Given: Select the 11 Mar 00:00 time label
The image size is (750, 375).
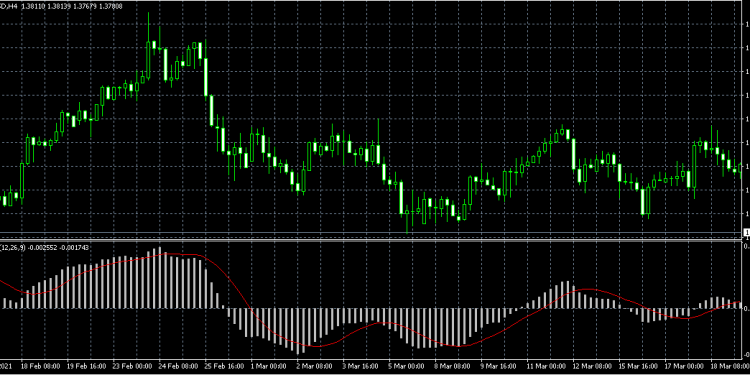Looking at the screenshot, I should pyautogui.click(x=546, y=366).
